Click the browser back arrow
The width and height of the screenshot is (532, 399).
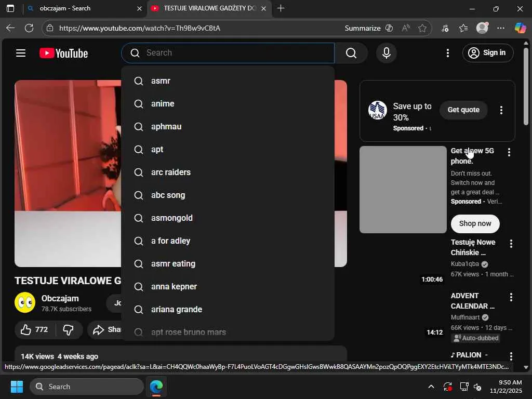pos(10,28)
